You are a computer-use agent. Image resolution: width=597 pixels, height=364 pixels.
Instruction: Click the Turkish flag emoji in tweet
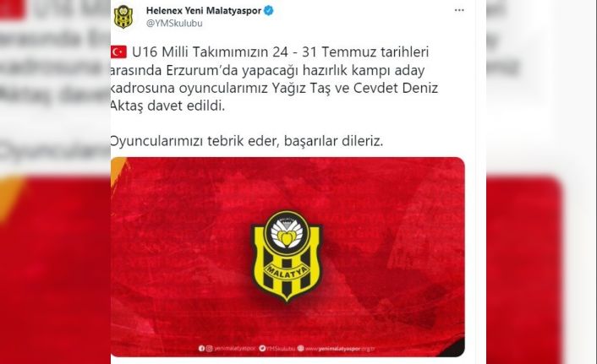click(118, 52)
